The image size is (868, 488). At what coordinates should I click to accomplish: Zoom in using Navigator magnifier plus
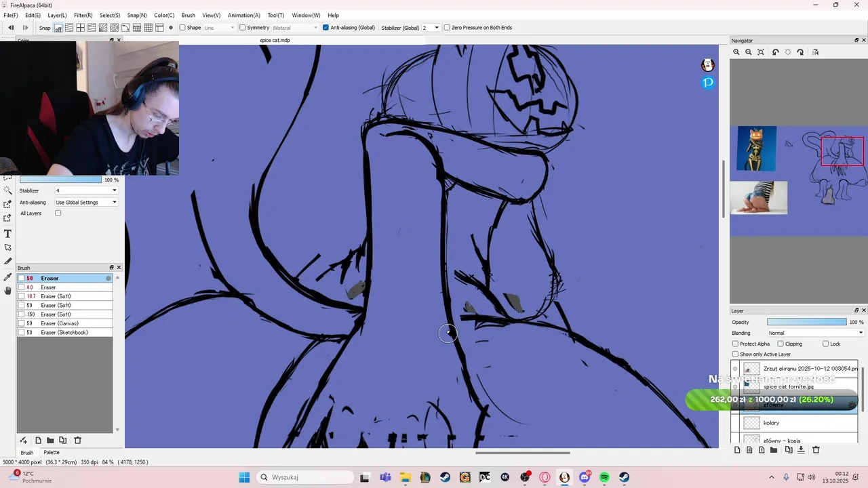[736, 52]
